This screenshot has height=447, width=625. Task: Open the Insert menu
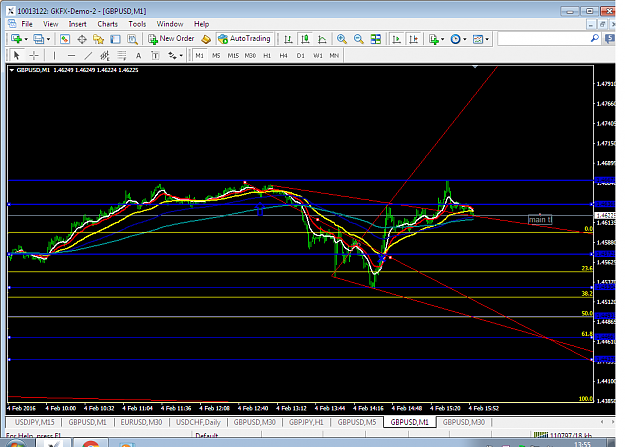tap(77, 24)
